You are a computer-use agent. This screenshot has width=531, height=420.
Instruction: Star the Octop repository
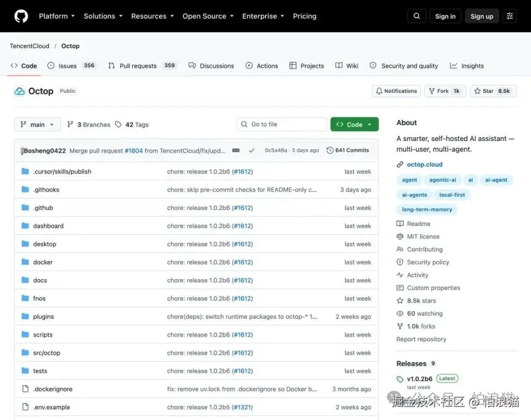click(x=493, y=91)
